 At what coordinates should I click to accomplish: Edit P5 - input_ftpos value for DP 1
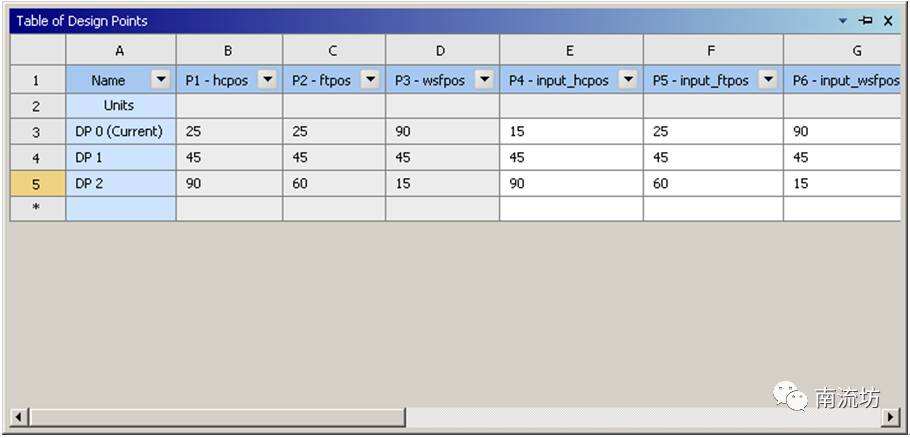point(713,158)
